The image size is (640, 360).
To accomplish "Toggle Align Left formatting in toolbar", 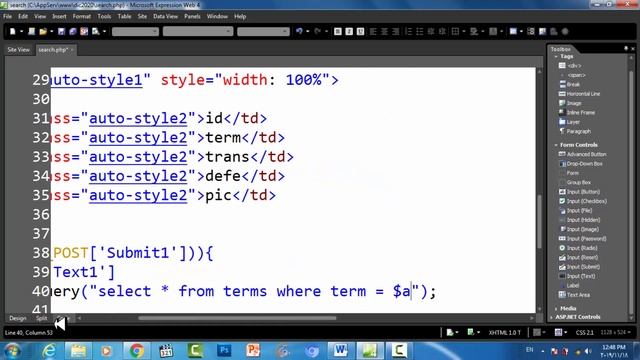I will (373, 31).
